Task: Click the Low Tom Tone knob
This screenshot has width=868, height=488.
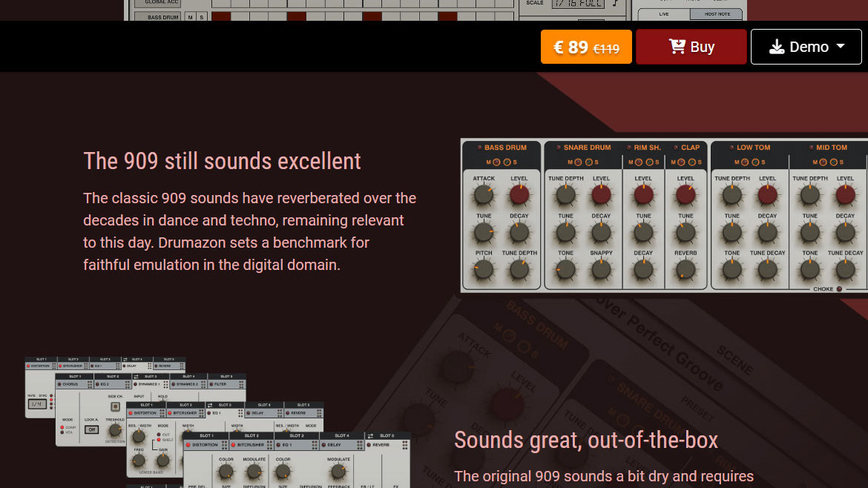Action: click(x=731, y=270)
